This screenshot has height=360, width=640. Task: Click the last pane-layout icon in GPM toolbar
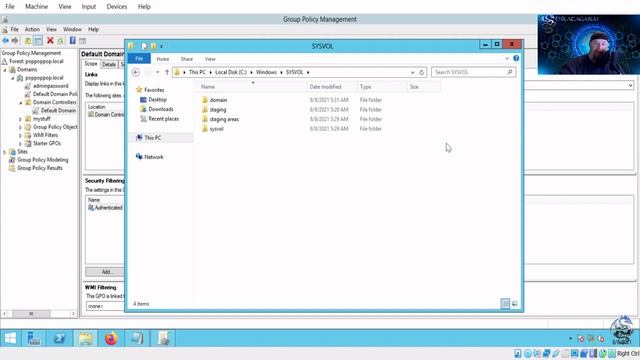[82, 40]
